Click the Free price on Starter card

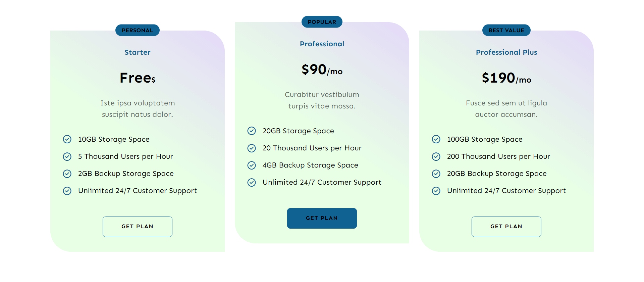click(x=137, y=78)
